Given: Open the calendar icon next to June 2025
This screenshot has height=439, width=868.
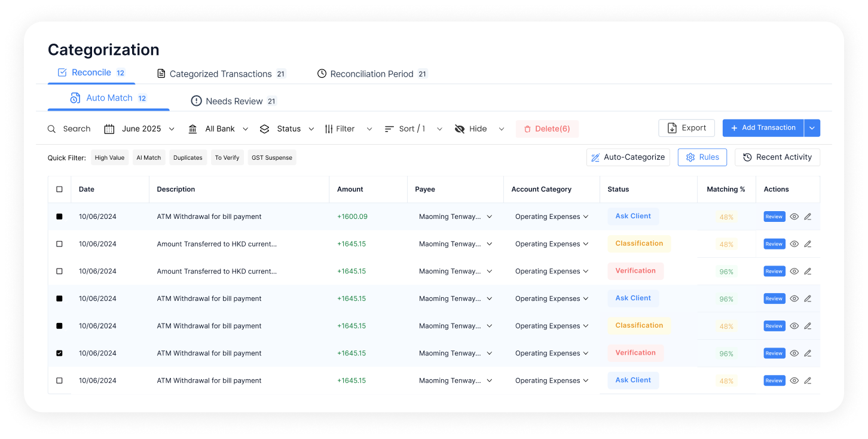Looking at the screenshot, I should (109, 129).
